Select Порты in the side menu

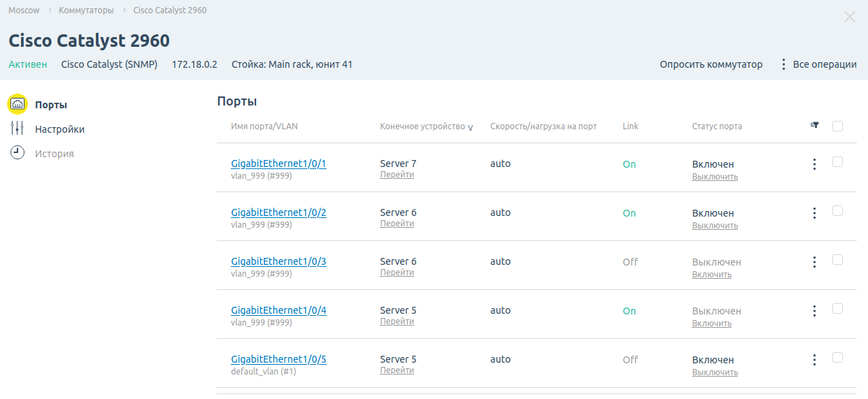[x=51, y=105]
